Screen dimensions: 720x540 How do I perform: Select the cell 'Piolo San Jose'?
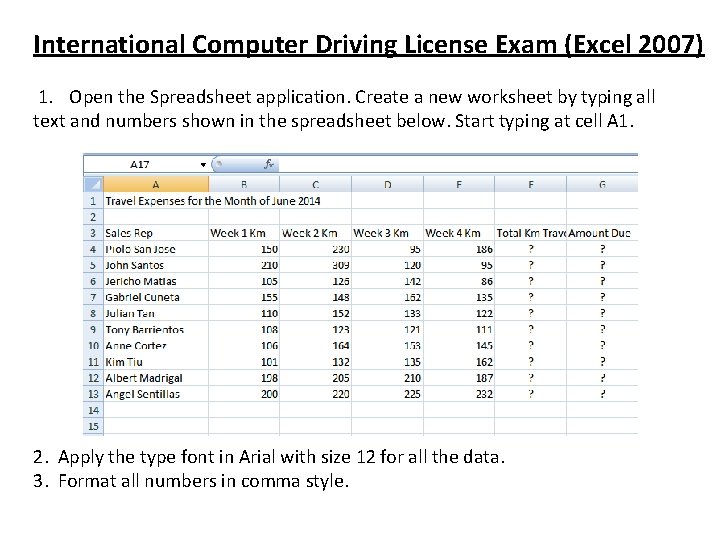[156, 249]
